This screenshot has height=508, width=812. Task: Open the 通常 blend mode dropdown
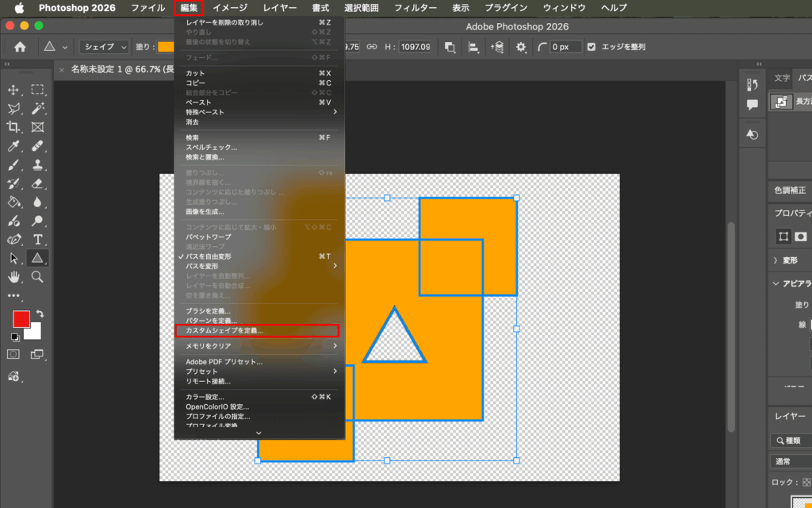pos(791,461)
